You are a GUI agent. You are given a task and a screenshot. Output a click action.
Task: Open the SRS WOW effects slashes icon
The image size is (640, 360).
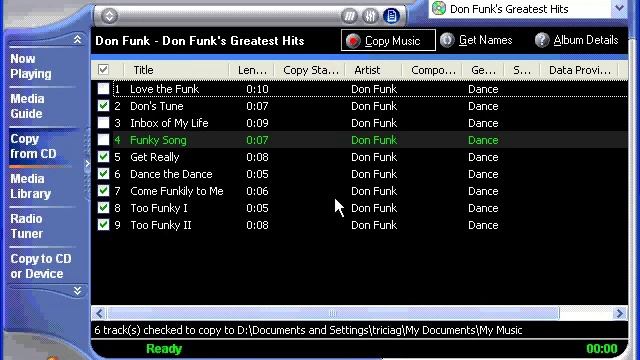[349, 16]
